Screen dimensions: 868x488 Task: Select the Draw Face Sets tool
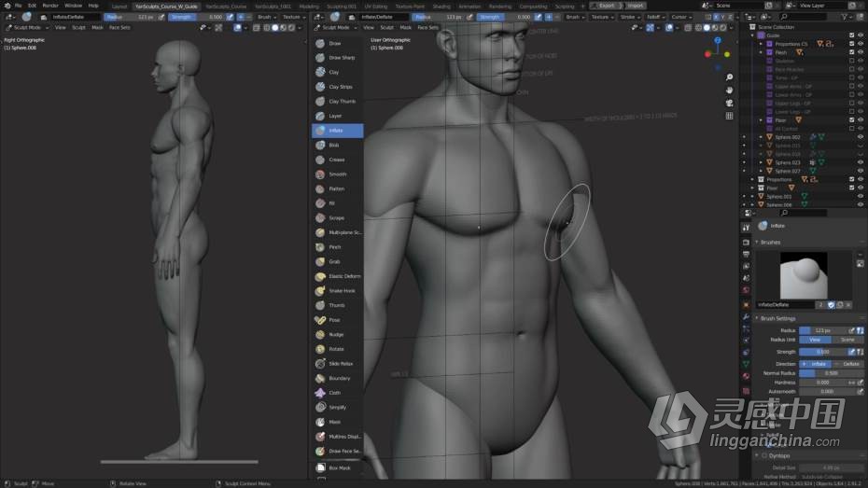(x=338, y=451)
